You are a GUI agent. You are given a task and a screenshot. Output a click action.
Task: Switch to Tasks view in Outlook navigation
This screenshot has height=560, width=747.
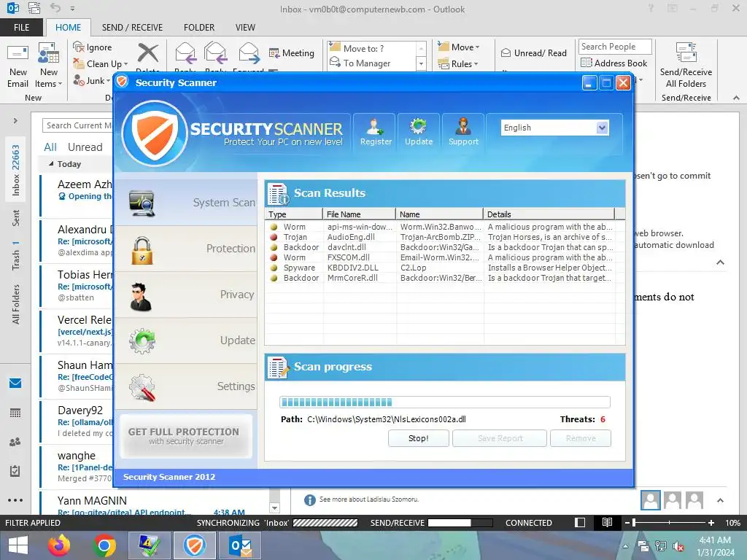[15, 471]
